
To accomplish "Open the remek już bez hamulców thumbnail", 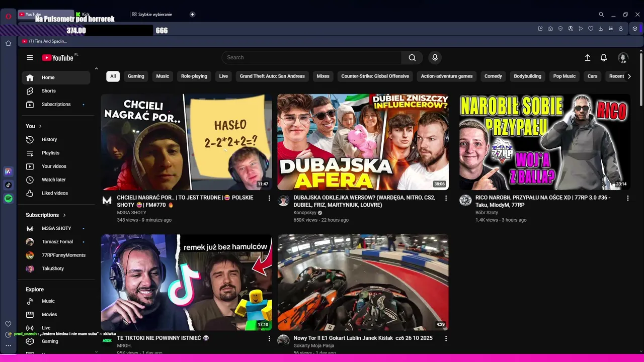I will 187,283.
